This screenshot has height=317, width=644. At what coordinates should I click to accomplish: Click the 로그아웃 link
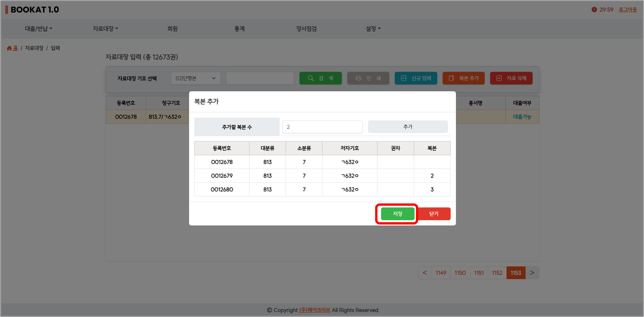(x=628, y=10)
